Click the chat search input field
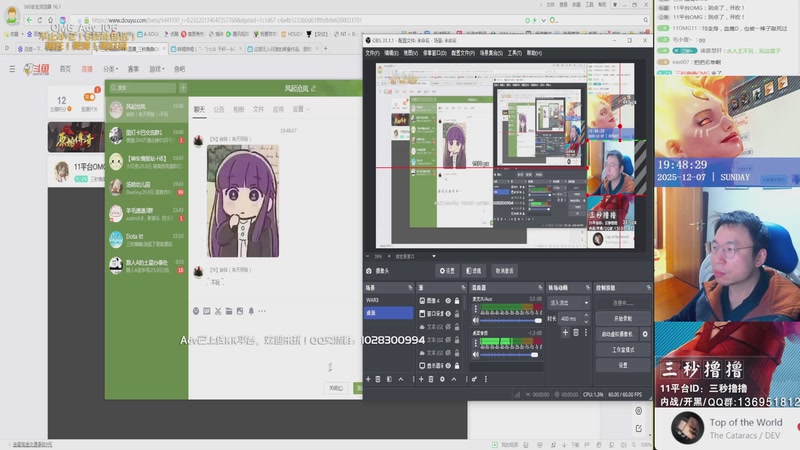 (142, 88)
